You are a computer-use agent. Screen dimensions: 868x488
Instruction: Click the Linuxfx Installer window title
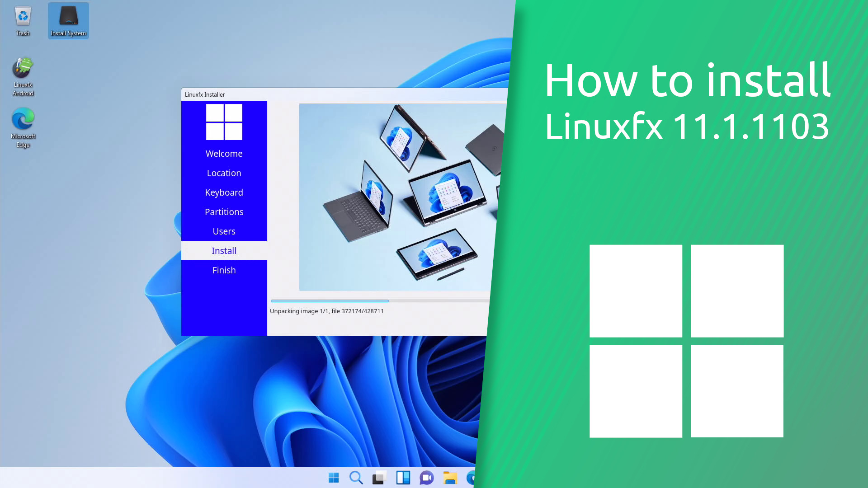tap(204, 94)
